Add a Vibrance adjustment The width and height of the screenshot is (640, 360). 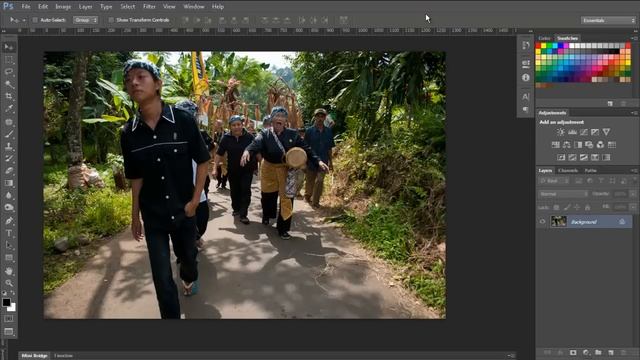(606, 132)
